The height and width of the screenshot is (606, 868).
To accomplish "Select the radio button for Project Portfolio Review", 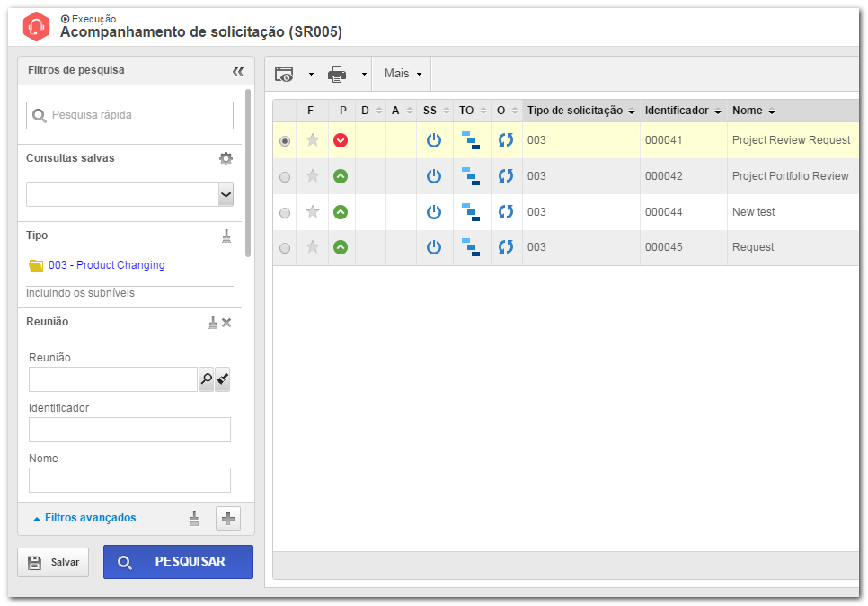I will click(x=285, y=177).
